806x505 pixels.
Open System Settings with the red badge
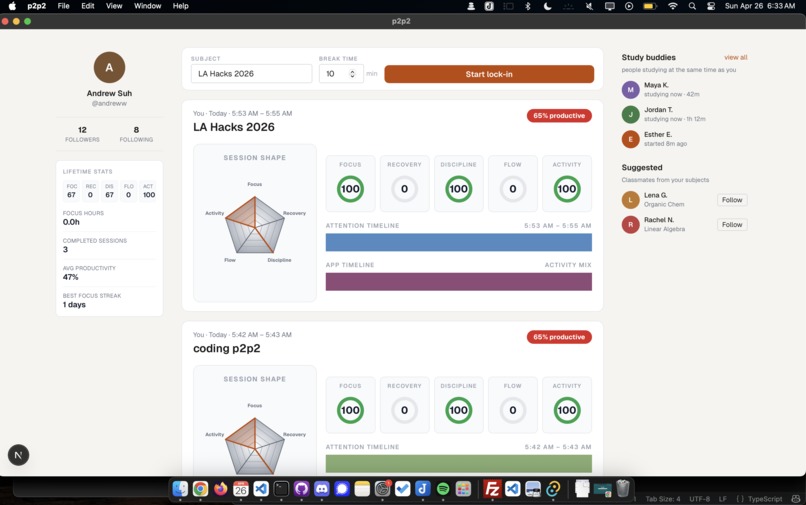pos(382,488)
